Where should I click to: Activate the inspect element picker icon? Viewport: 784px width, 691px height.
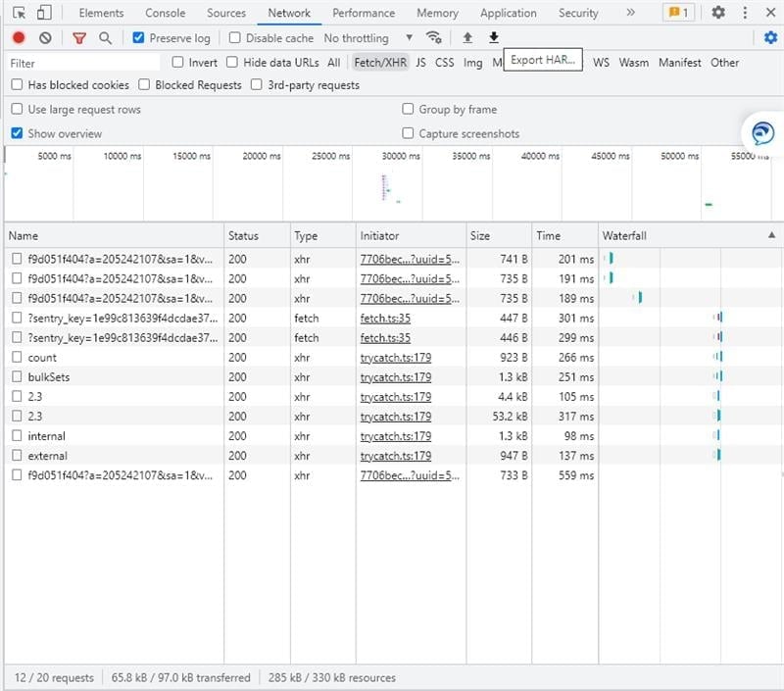[x=19, y=13]
